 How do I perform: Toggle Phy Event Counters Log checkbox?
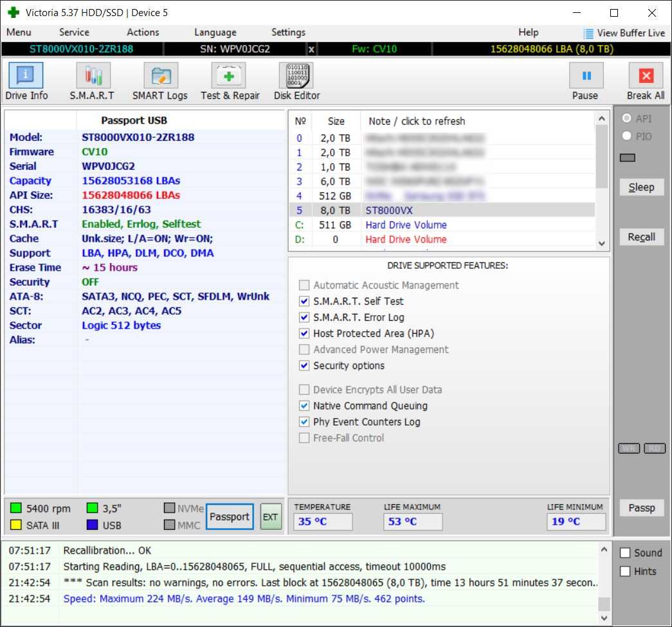pos(304,422)
